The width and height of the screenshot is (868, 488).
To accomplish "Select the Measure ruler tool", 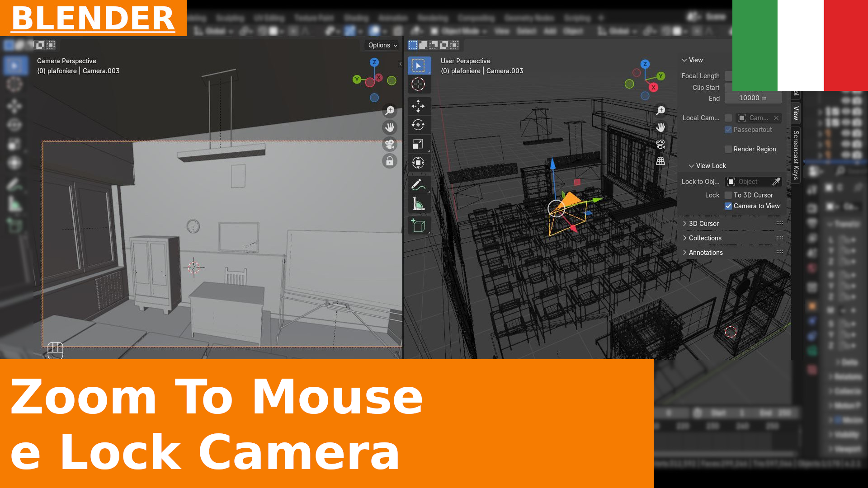I will (x=419, y=204).
